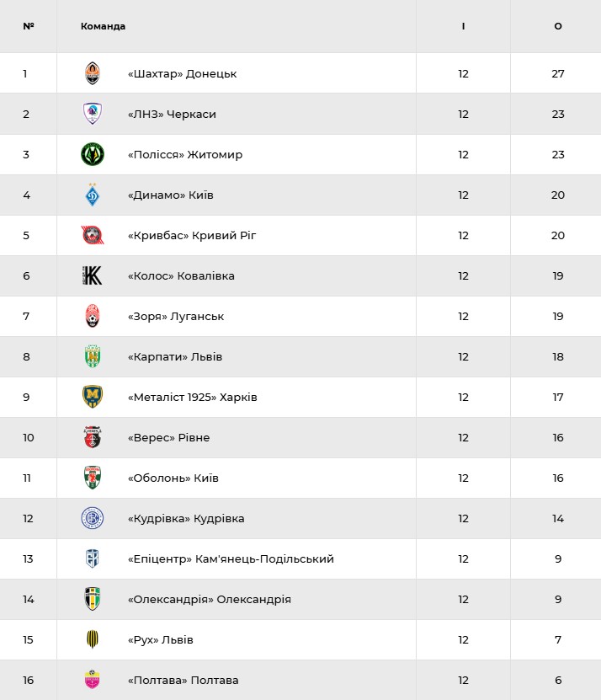Screen dimensions: 601x700
Task: Click the Veres Rivne club crest
Action: tap(92, 437)
